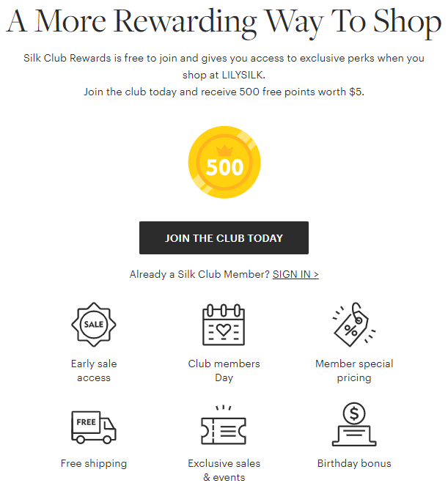This screenshot has height=494, width=448.
Task: Click the Free shipping label
Action: pyautogui.click(x=94, y=463)
